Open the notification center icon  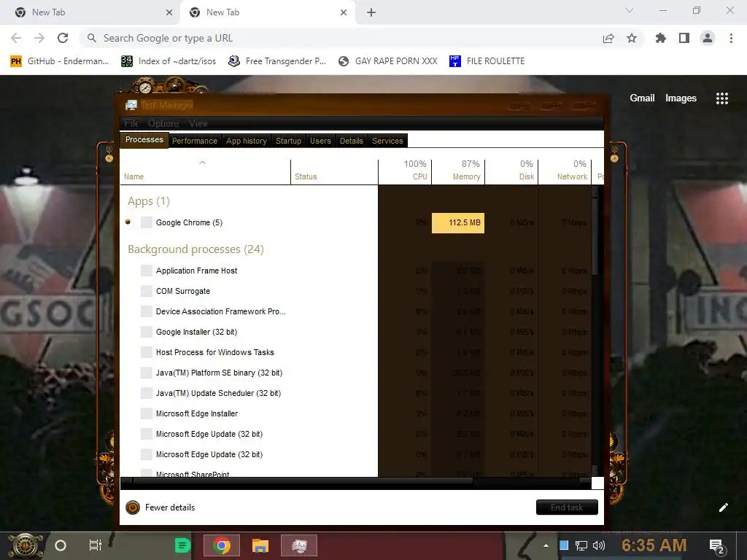[717, 546]
